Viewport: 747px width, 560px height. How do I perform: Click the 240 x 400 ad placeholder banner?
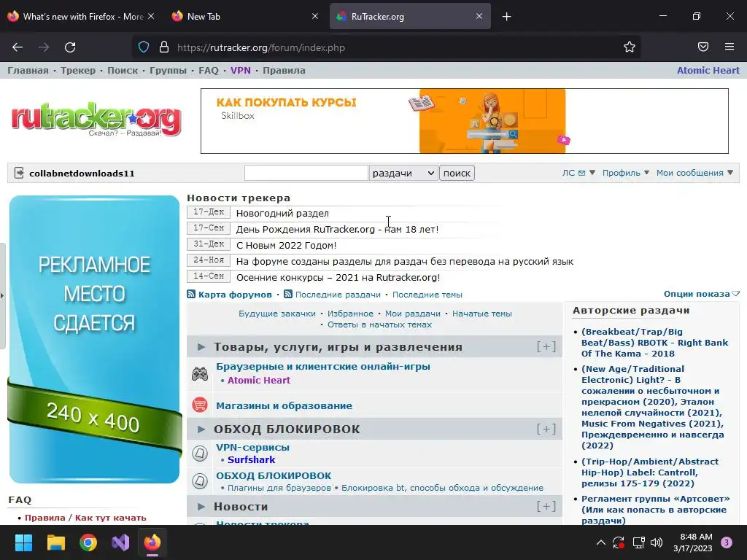[94, 339]
